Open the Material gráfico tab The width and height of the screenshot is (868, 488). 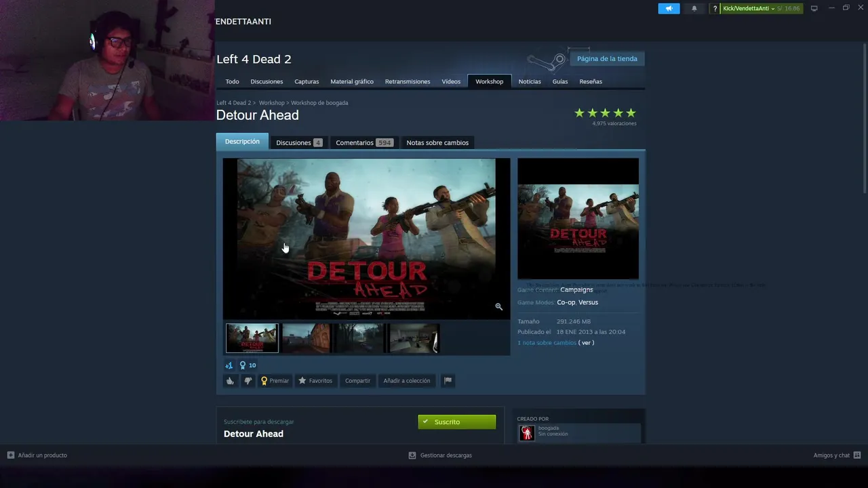click(x=352, y=81)
